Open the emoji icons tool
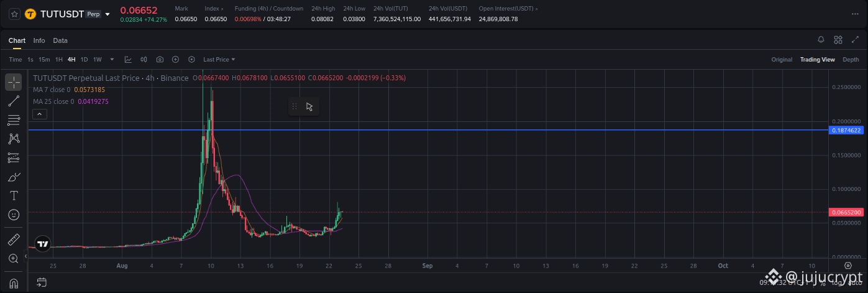The height and width of the screenshot is (293, 868). coord(14,215)
